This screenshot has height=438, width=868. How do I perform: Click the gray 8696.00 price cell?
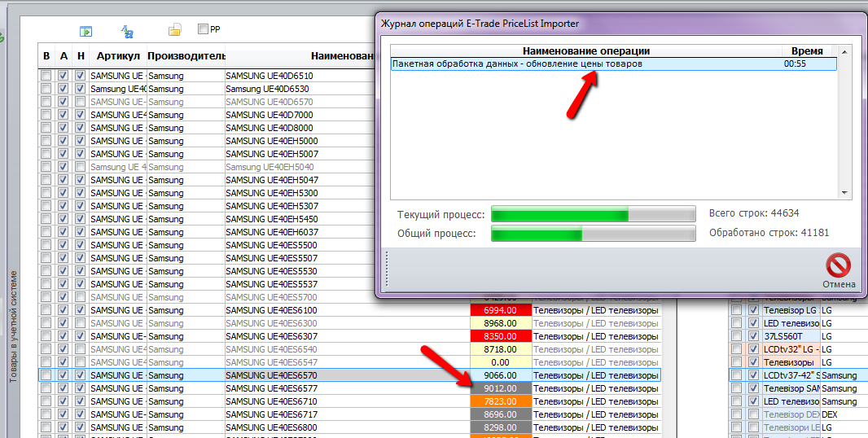pyautogui.click(x=501, y=414)
